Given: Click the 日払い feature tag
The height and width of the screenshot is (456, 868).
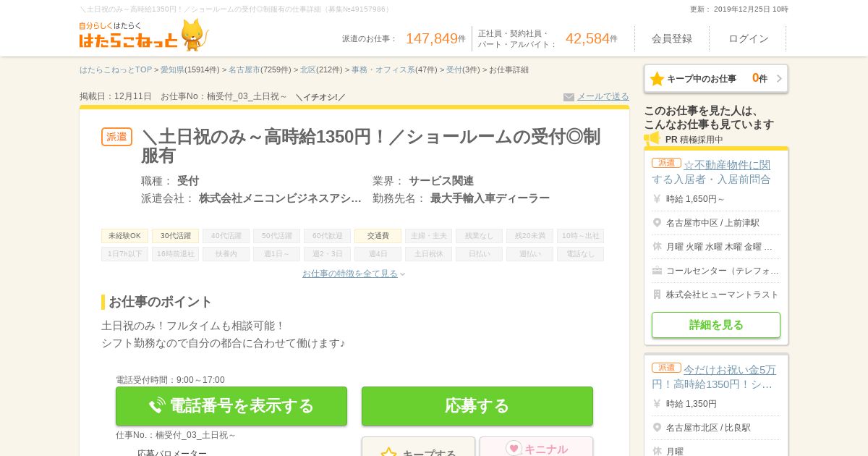Looking at the screenshot, I should [x=479, y=254].
